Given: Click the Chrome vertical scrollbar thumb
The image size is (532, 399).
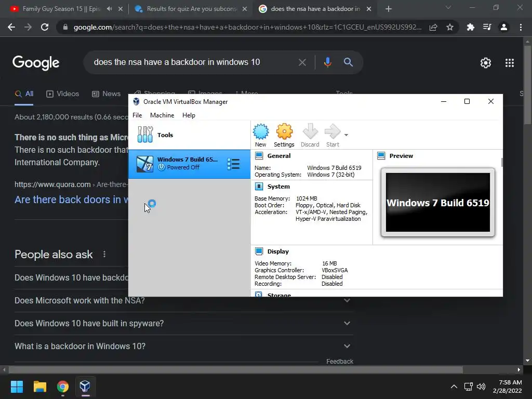Looking at the screenshot, I should (527, 85).
